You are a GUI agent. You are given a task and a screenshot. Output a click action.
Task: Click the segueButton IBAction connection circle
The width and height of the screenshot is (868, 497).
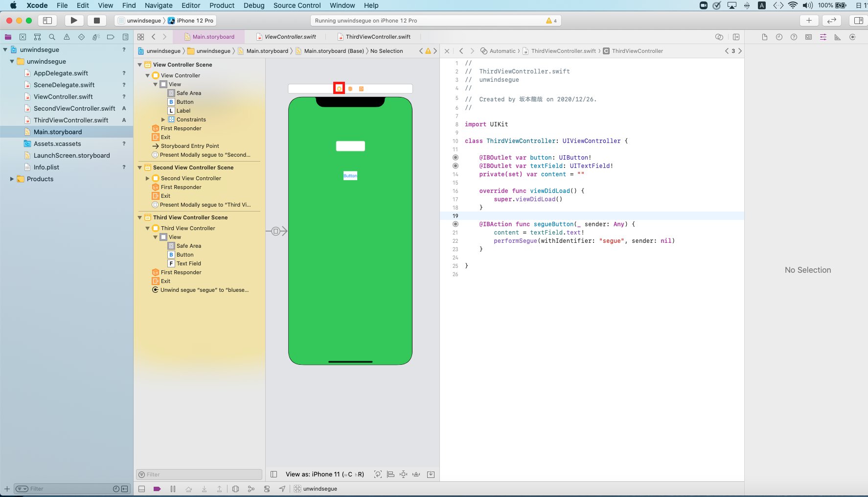click(x=456, y=224)
